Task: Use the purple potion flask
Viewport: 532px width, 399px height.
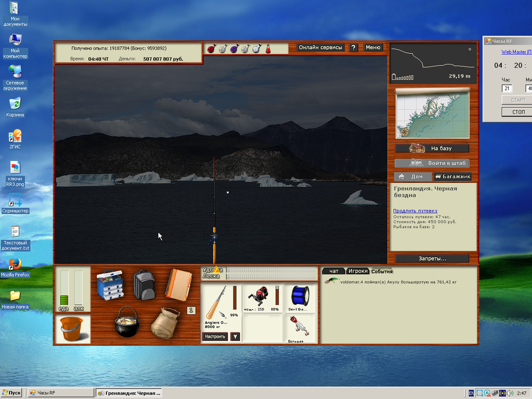Action: pos(234,48)
